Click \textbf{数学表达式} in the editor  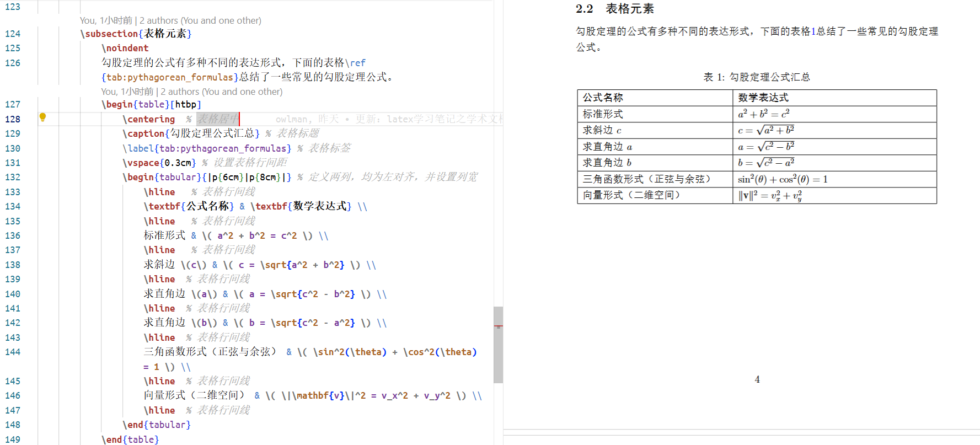[x=301, y=206]
